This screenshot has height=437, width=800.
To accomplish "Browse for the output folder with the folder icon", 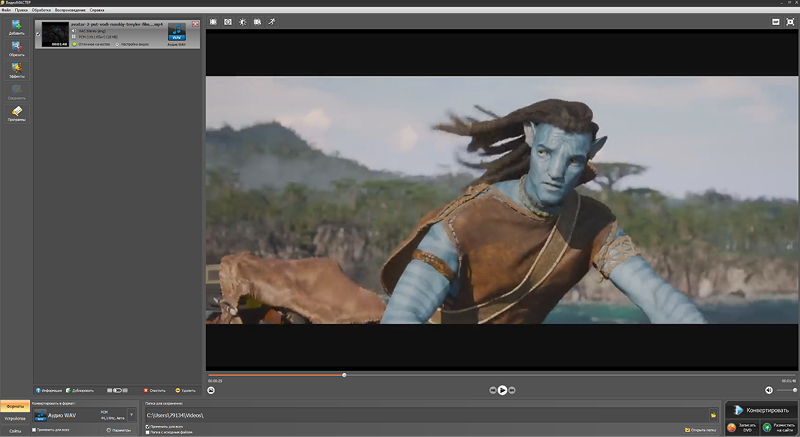I will coord(713,415).
